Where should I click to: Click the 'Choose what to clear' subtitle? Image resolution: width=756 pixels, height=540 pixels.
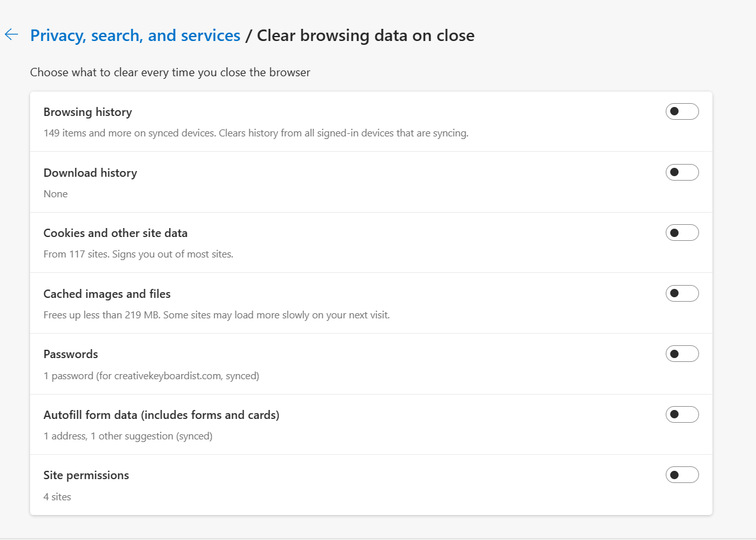point(170,72)
